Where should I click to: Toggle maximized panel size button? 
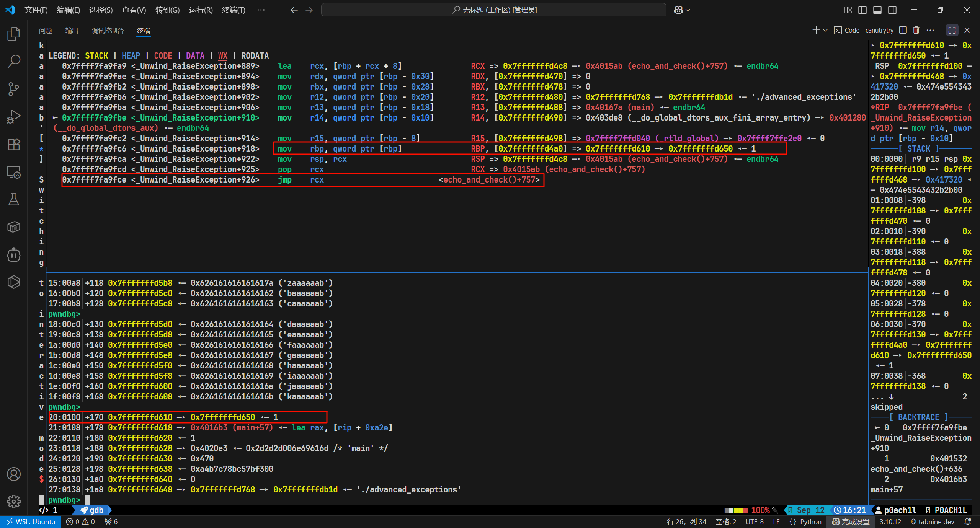(952, 30)
